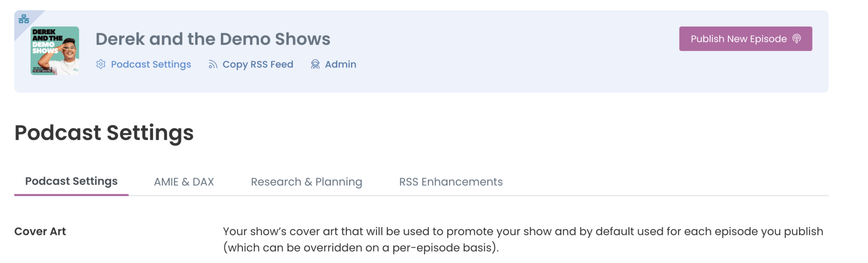Select the RSS Enhancements tab

(451, 182)
